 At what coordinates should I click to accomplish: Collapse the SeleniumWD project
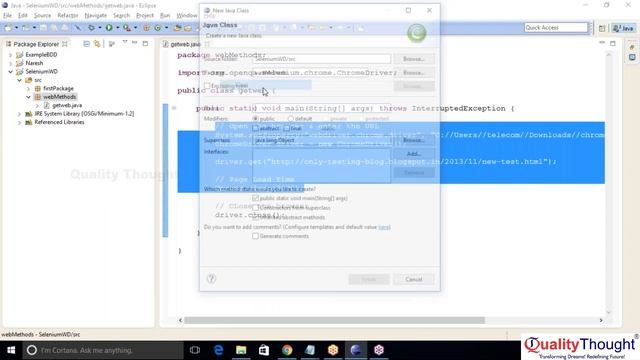pos(11,71)
